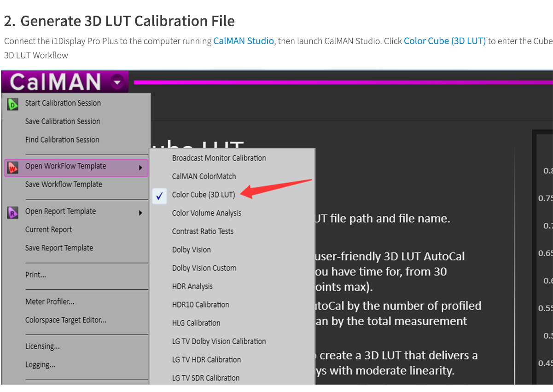553x392 pixels.
Task: Select Logging... in the CalMAN menu
Action: [x=40, y=365]
